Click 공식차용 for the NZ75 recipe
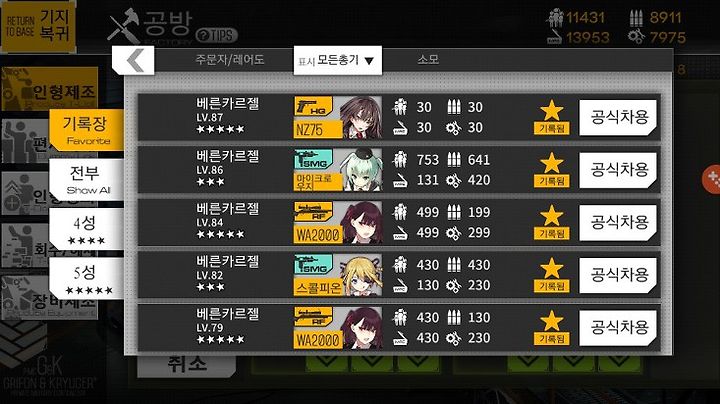Image resolution: width=720 pixels, height=404 pixels. (x=618, y=118)
